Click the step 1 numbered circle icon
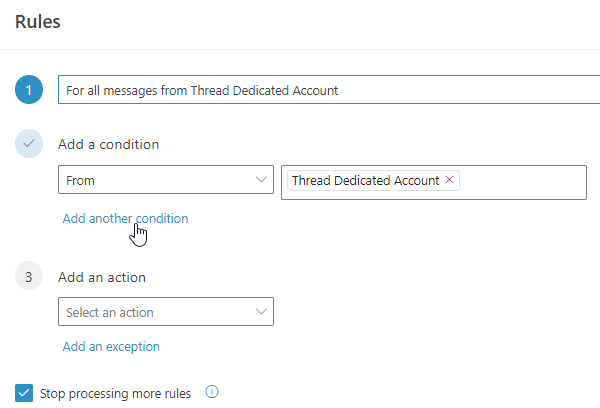 click(x=29, y=90)
